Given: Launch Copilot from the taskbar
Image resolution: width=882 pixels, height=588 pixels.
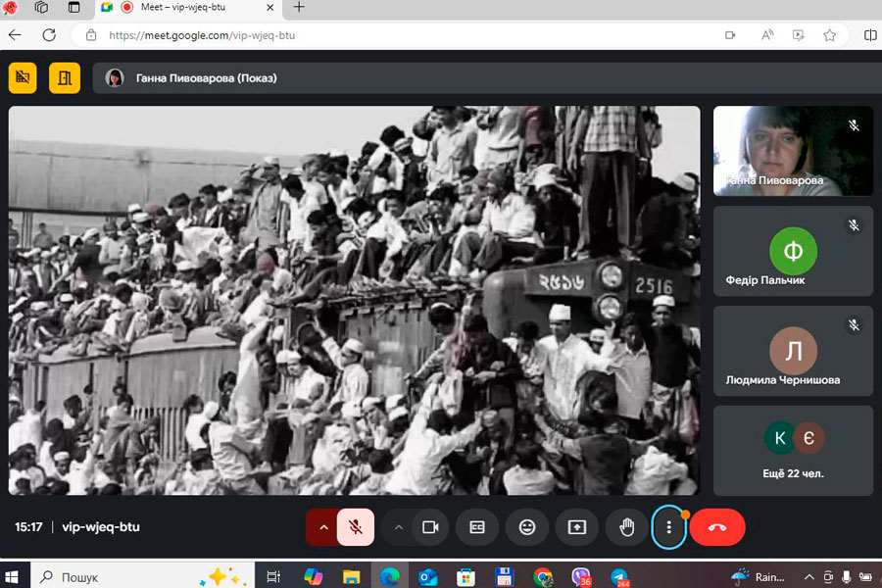Looking at the screenshot, I should (313, 577).
